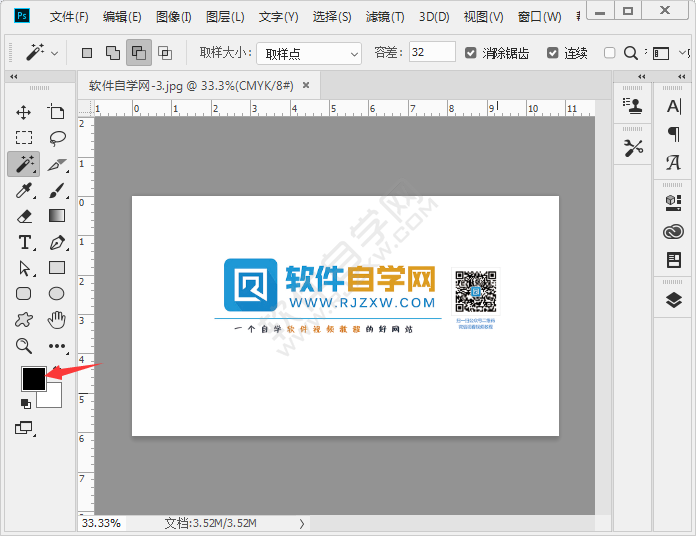Expand the Clone Source panel column arrows
This screenshot has height=536, width=696.
(x=641, y=76)
